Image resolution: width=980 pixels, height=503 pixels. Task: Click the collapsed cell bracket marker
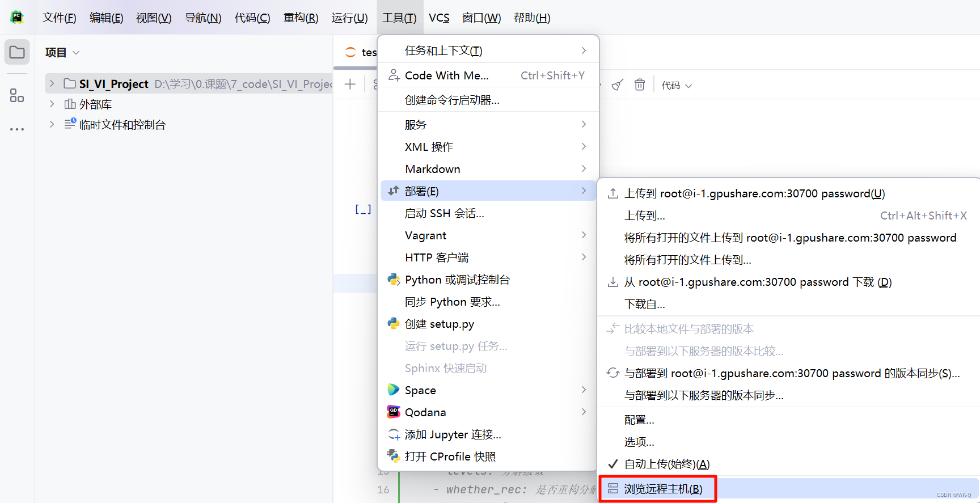[x=363, y=209]
